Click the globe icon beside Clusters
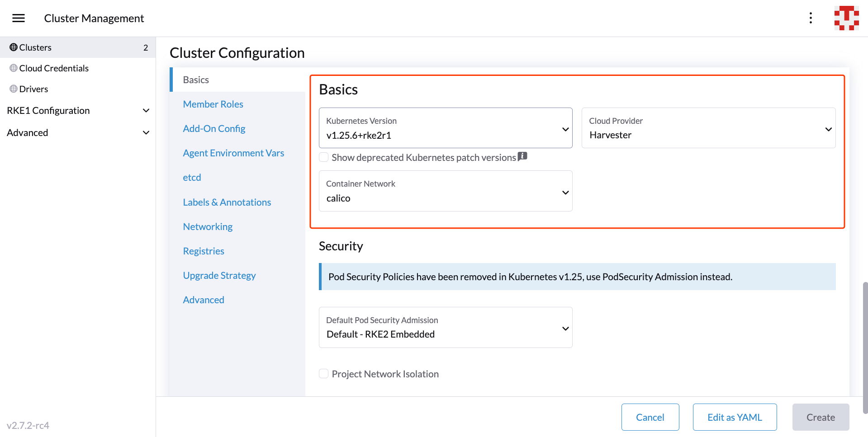Screen dimensions: 868x437 click(13, 47)
